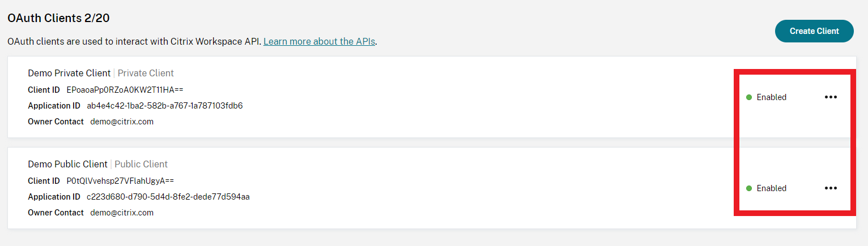The width and height of the screenshot is (868, 246).
Task: Click the Application ID label under Demo Private Client
Action: coord(54,106)
